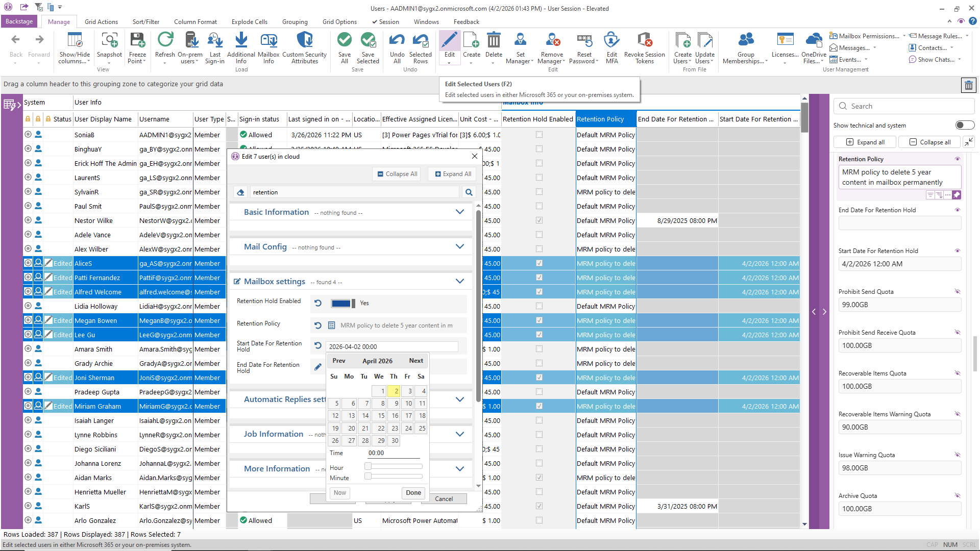
Task: Toggle Show technical and system switch
Action: coord(965,126)
